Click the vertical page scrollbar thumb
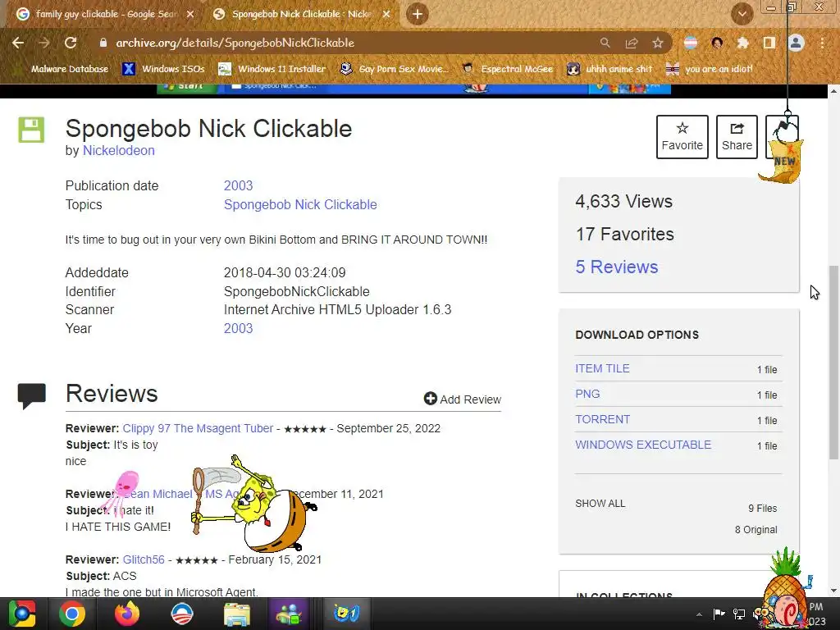840x630 pixels. [833, 362]
